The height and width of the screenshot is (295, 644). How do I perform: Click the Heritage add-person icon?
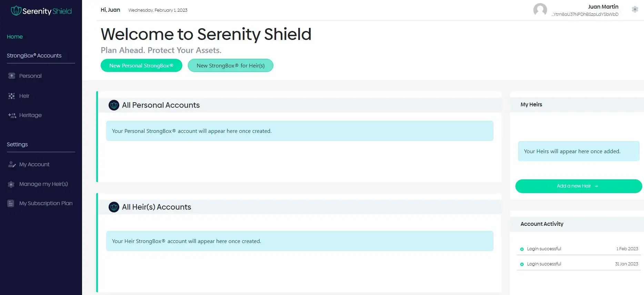pos(12,115)
